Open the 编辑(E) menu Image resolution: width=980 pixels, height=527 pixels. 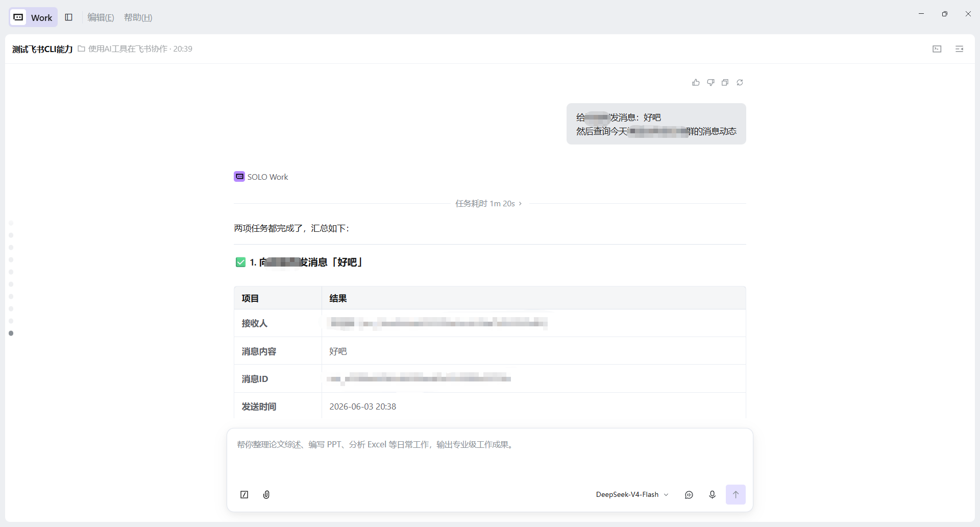tap(101, 17)
